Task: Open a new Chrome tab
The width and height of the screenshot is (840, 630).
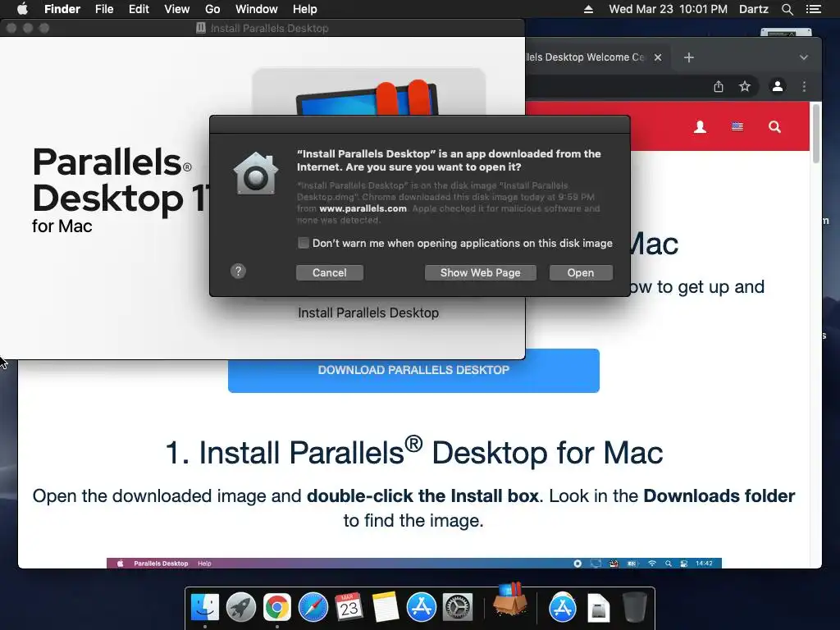Action: coord(689,57)
